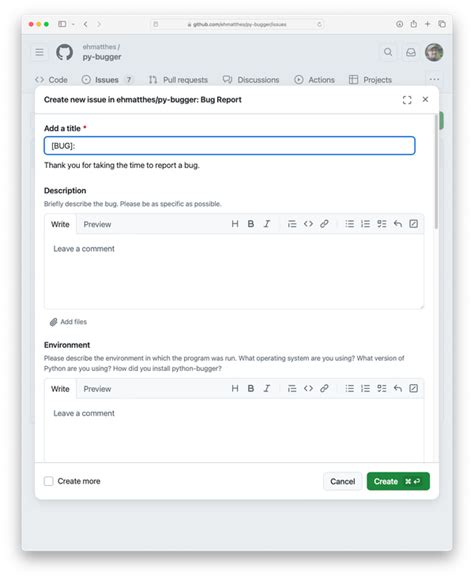Toggle bold in the Description editor toolbar
This screenshot has width=474, height=579.
point(251,224)
